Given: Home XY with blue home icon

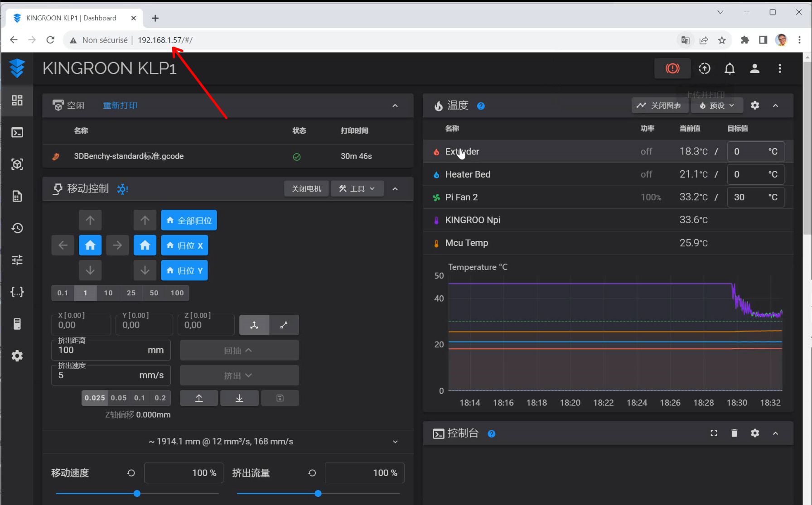Looking at the screenshot, I should click(90, 245).
